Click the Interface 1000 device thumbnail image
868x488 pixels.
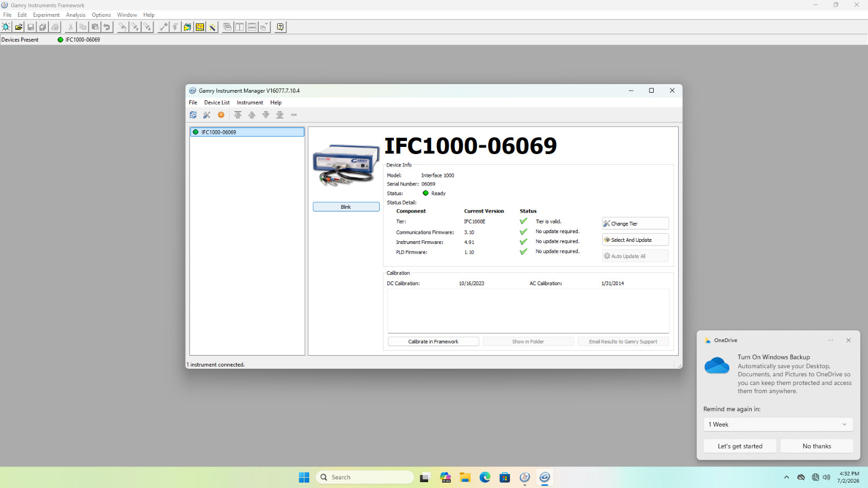coord(346,165)
